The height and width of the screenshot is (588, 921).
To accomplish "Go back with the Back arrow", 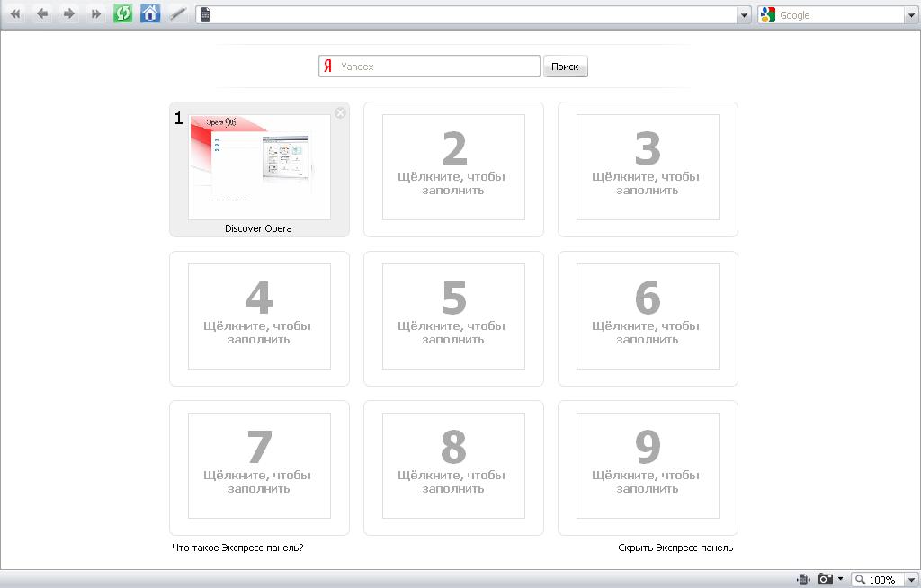I will [x=42, y=13].
